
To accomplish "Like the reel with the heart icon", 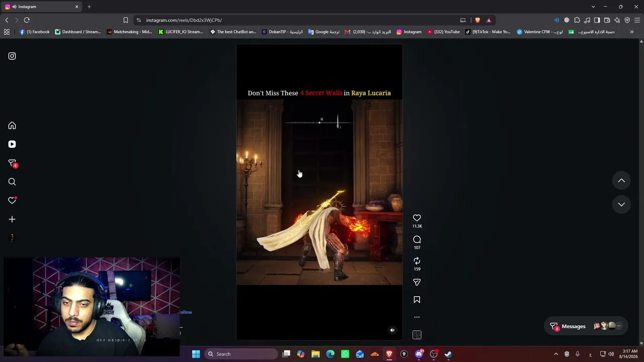I will click(417, 218).
